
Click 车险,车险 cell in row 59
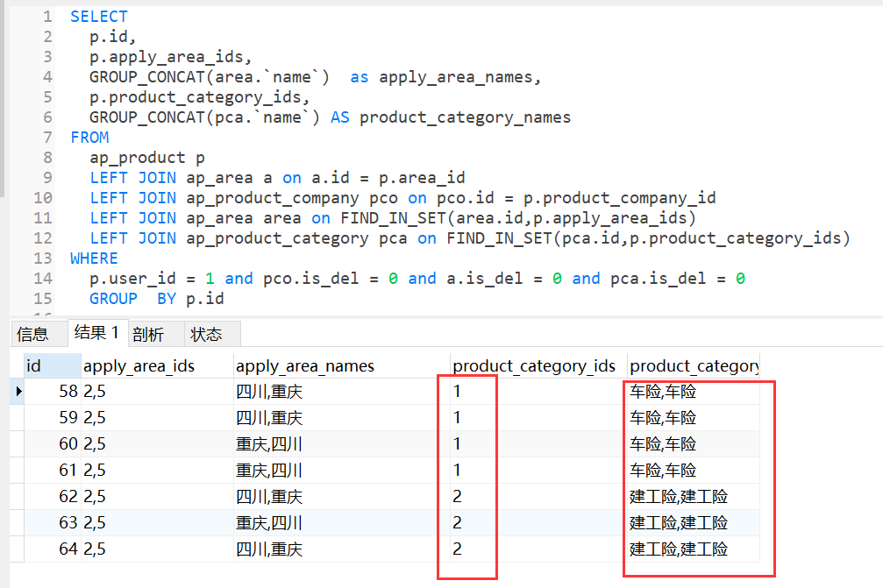[694, 417]
